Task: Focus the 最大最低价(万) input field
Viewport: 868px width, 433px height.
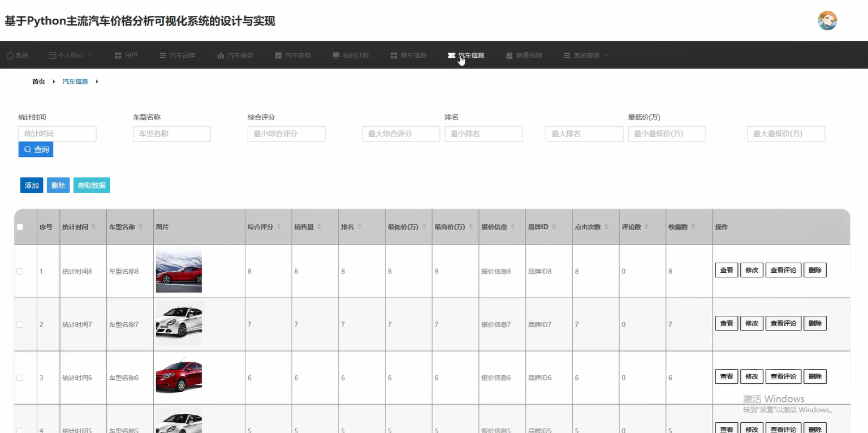Action: coord(786,134)
